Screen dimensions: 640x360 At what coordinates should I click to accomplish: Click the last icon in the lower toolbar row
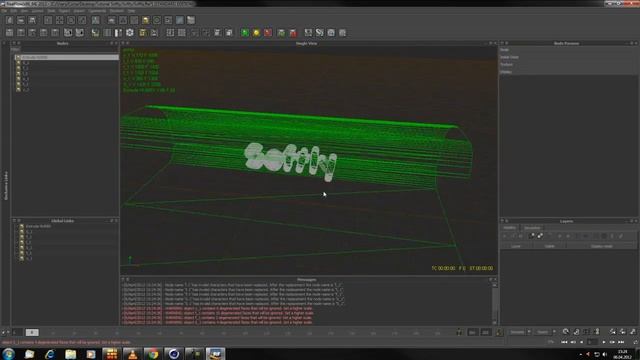(x=342, y=33)
